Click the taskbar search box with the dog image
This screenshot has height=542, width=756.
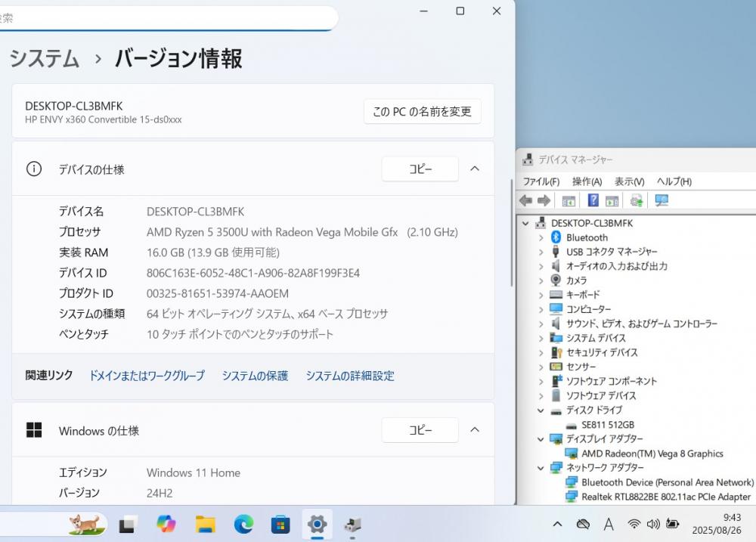click(x=53, y=524)
